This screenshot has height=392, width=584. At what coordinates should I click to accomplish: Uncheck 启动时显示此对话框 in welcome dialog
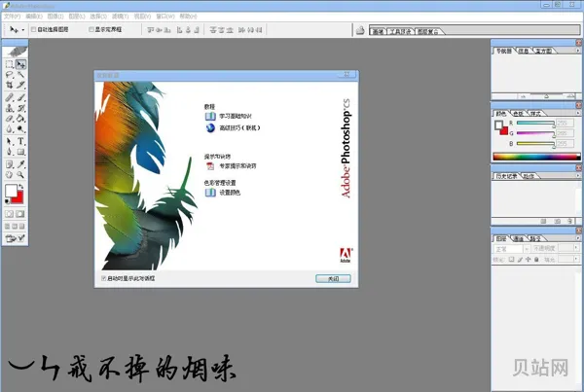[x=104, y=278]
